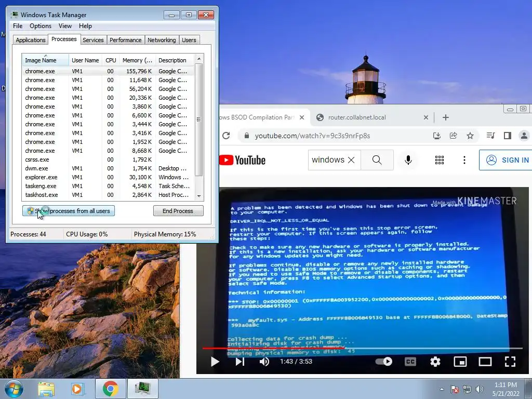Toggle closed captions CC button
The width and height of the screenshot is (532, 399).
coord(410,362)
